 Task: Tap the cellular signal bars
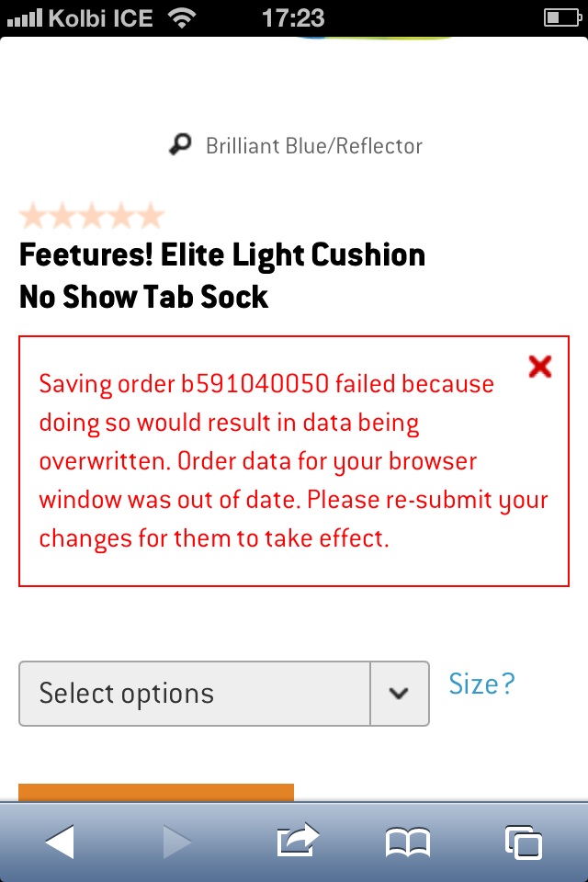(x=24, y=17)
